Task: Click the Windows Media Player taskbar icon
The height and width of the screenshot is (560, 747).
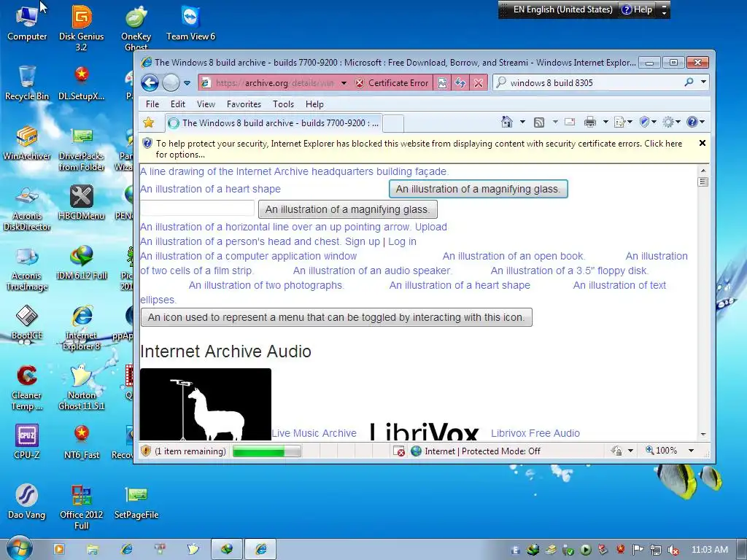Action: click(59, 550)
